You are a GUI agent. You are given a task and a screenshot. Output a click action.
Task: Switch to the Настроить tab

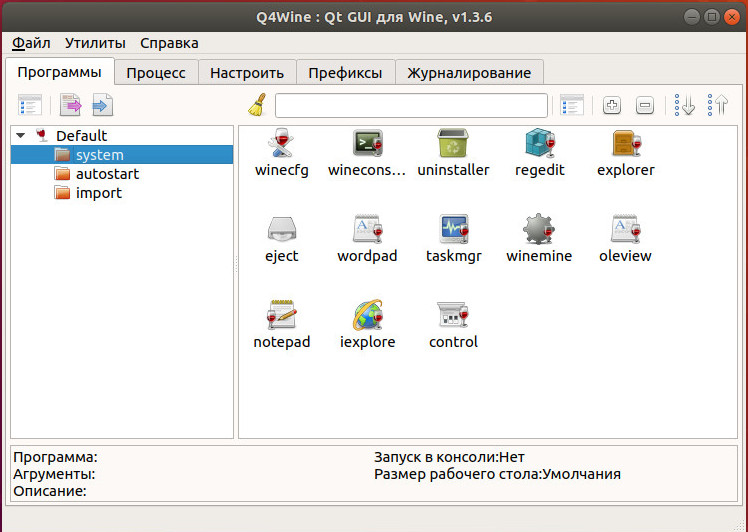(x=247, y=73)
